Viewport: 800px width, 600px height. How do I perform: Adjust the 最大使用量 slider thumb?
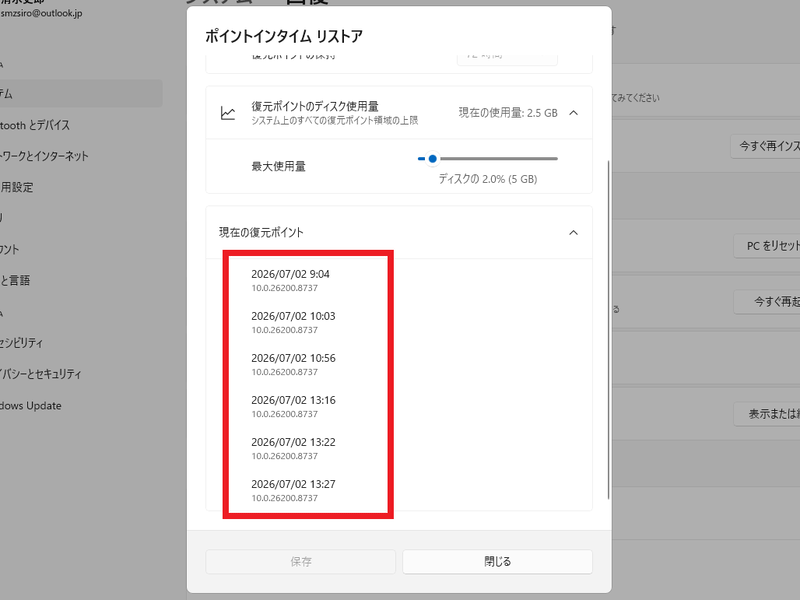pos(433,159)
